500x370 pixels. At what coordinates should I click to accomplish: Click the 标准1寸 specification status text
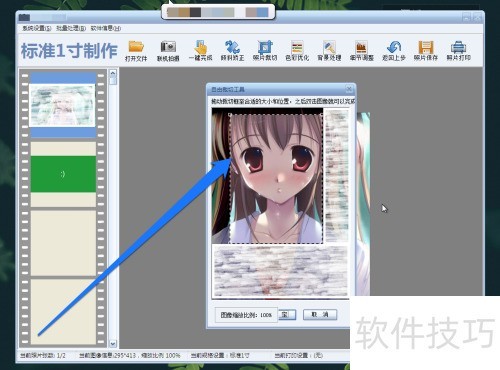click(x=220, y=355)
